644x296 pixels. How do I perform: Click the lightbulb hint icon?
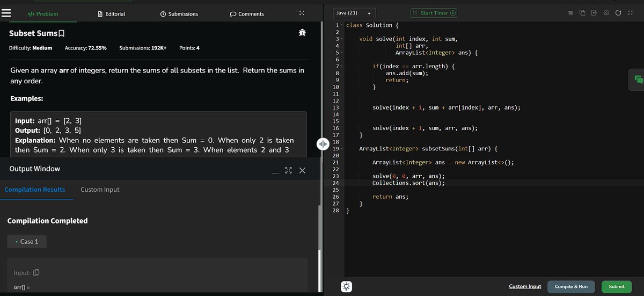347,287
